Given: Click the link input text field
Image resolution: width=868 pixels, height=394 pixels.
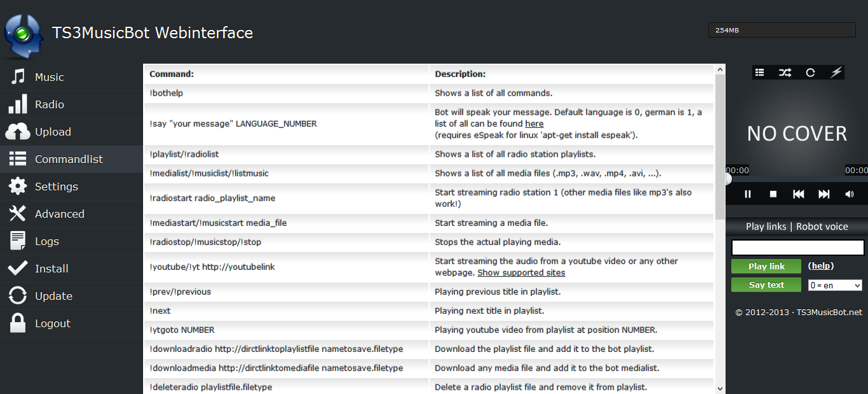Looking at the screenshot, I should [x=798, y=248].
